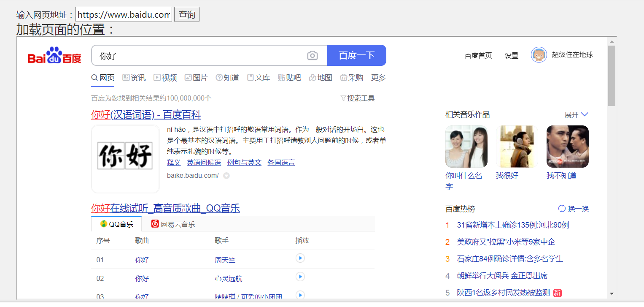Screen dimensions: 644x307
Task: Open dropdown arrow beside baike.baidu.com
Action: (226, 176)
